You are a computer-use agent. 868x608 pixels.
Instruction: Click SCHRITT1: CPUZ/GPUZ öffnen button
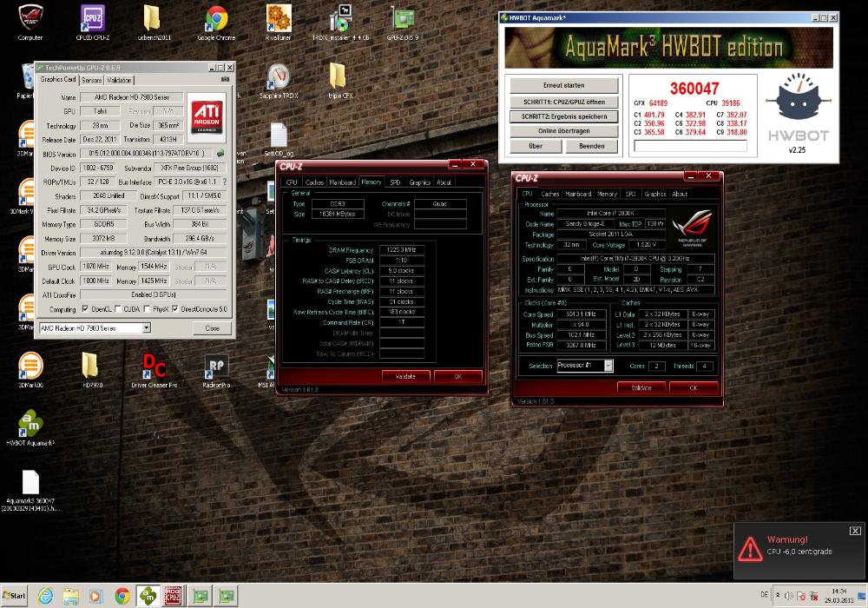point(563,102)
